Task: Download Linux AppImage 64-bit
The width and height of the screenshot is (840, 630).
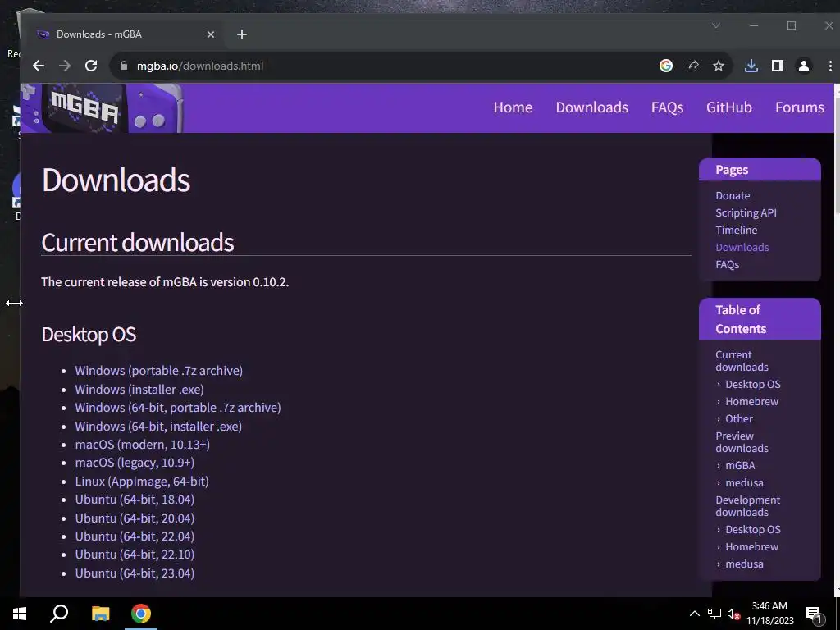Action: point(142,481)
